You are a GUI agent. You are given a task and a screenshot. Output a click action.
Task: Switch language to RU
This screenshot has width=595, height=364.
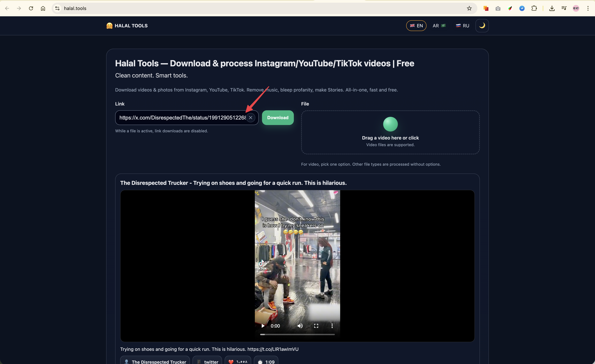[462, 26]
